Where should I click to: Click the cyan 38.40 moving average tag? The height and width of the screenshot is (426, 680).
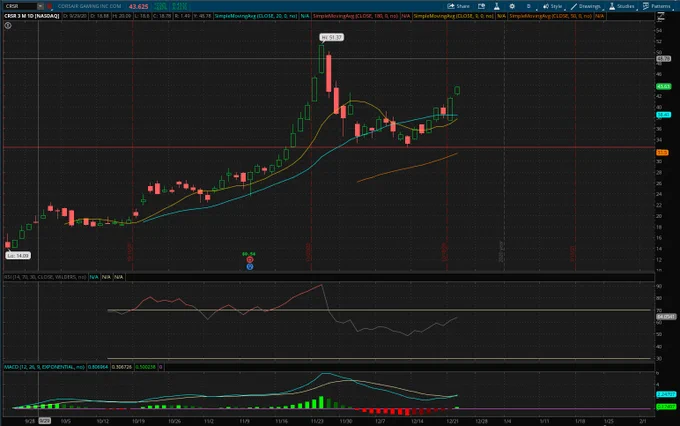[x=663, y=115]
